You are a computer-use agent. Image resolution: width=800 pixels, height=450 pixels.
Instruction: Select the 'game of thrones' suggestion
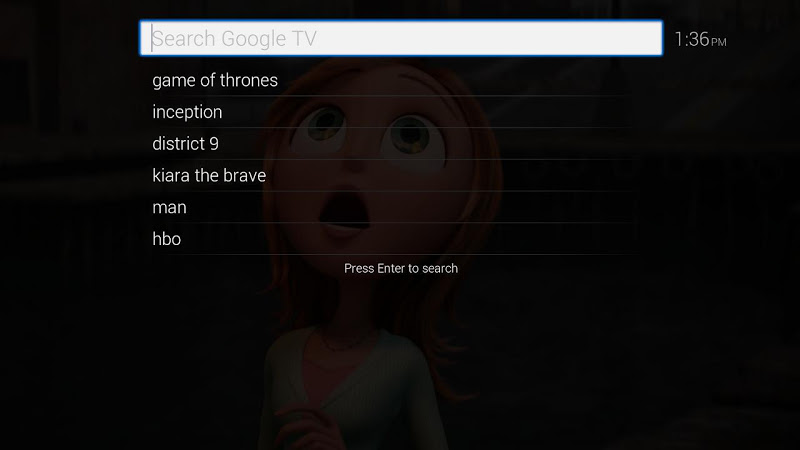(x=393, y=80)
